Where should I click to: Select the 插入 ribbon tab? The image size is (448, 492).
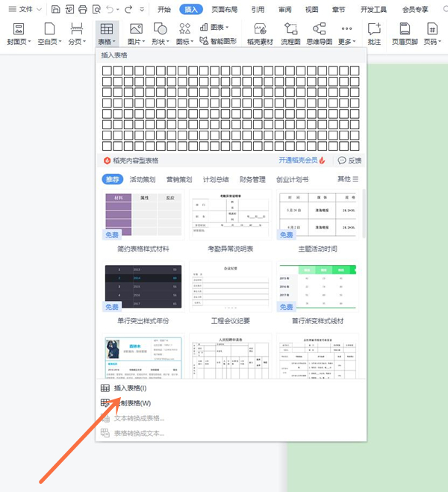point(191,10)
